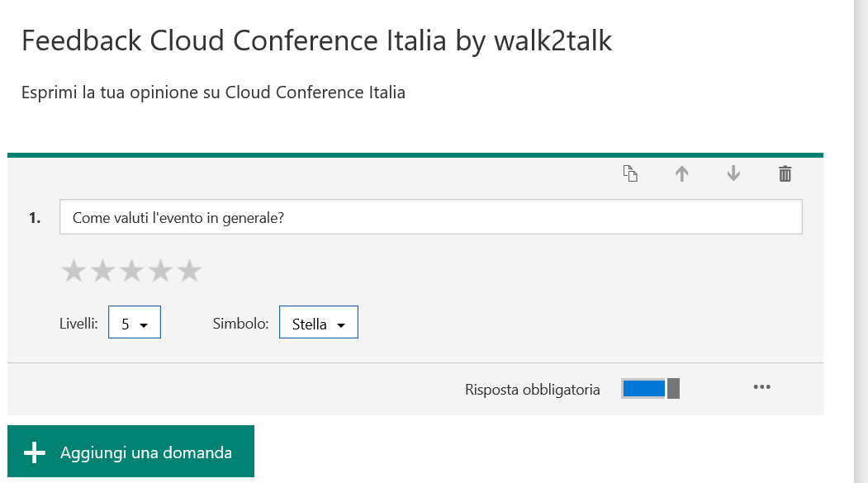Click the form description subtitle text
The height and width of the screenshot is (483, 868).
tap(213, 92)
